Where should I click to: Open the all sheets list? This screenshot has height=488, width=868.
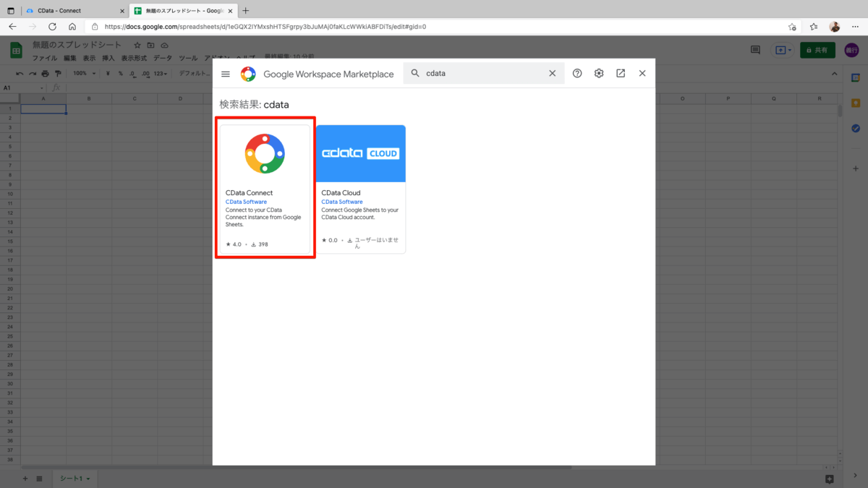[x=40, y=479]
